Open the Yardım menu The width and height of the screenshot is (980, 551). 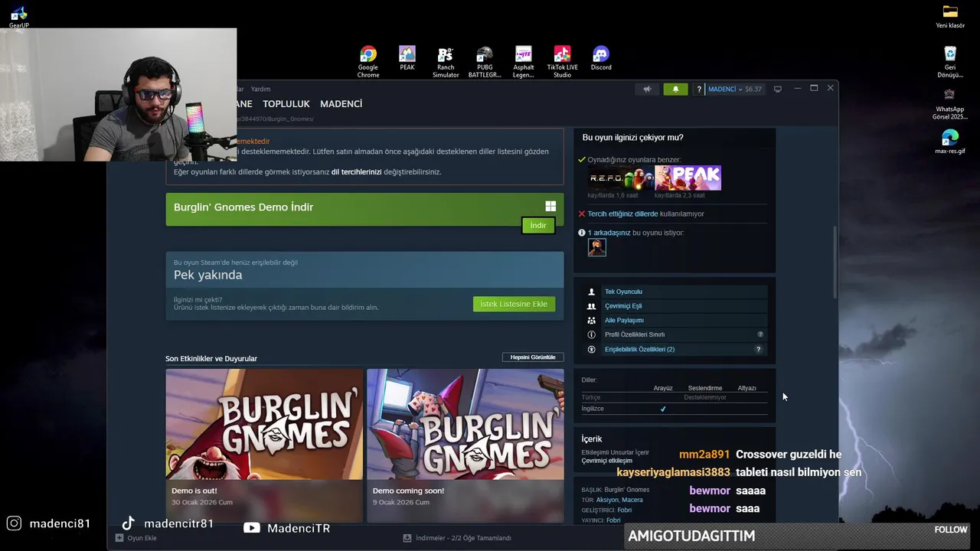[260, 89]
